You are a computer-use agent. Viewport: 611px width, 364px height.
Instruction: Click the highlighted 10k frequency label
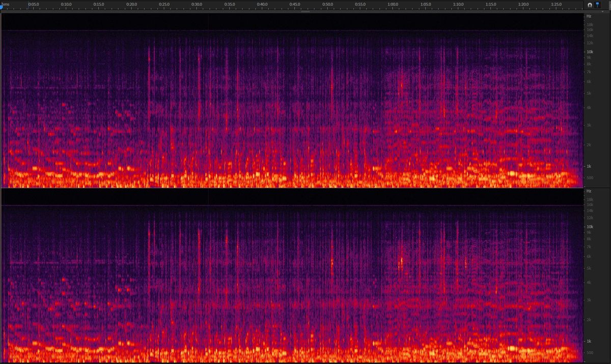click(590, 51)
